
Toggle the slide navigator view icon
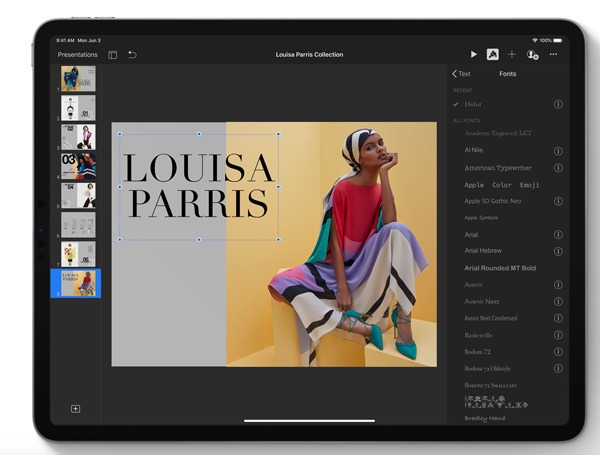112,55
